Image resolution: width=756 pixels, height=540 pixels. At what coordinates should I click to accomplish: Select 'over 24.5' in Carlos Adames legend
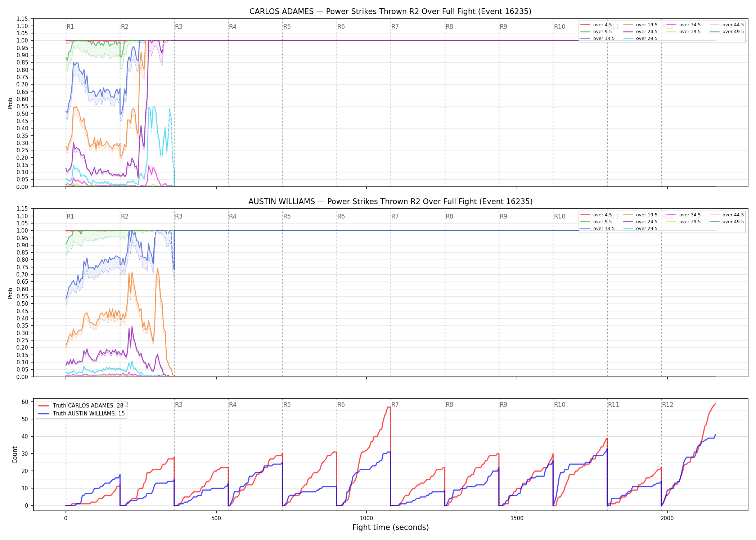(640, 32)
